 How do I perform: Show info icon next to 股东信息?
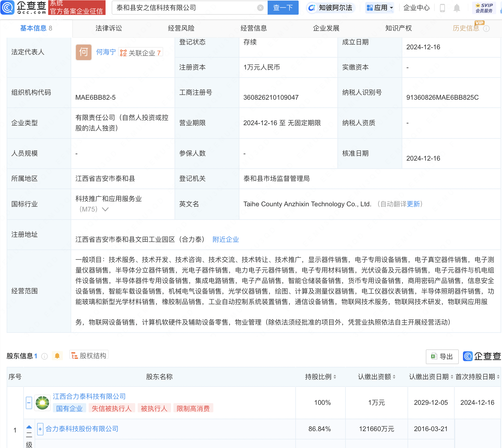point(44,356)
